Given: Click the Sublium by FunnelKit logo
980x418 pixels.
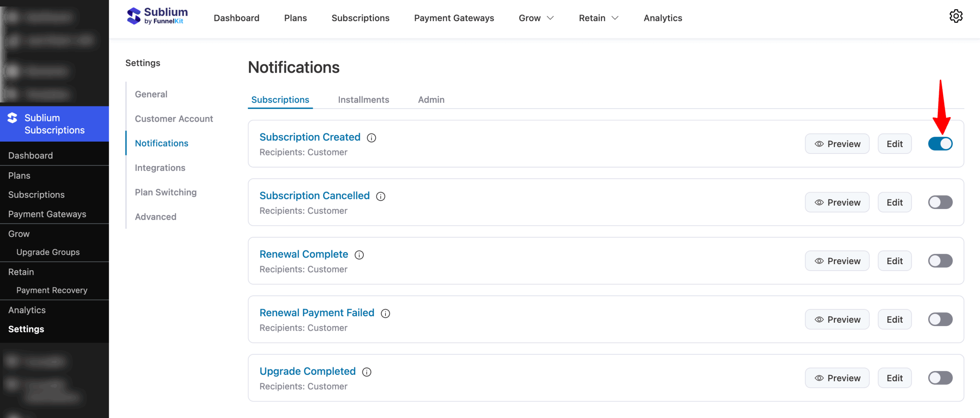Looking at the screenshot, I should pyautogui.click(x=157, y=16).
